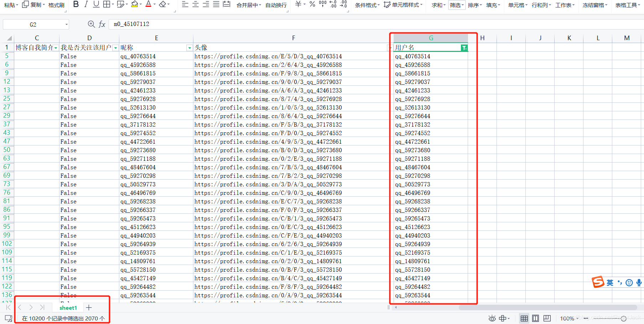
Task: Apply currency yen format
Action: 298,4
